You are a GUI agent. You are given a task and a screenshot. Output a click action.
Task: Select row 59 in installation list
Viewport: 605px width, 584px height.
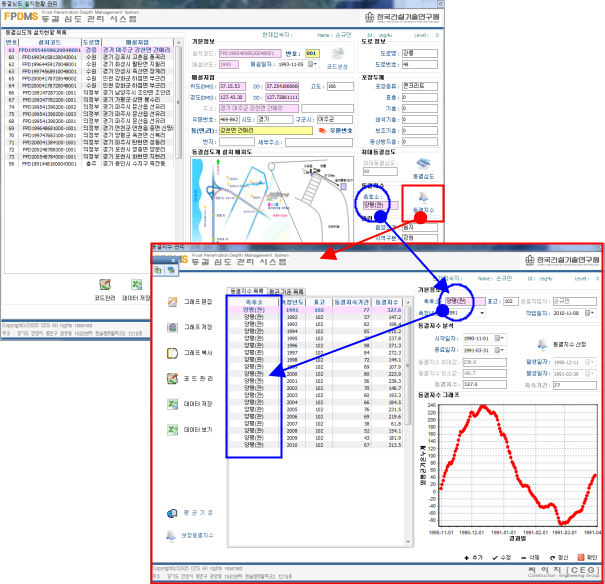coord(89,164)
